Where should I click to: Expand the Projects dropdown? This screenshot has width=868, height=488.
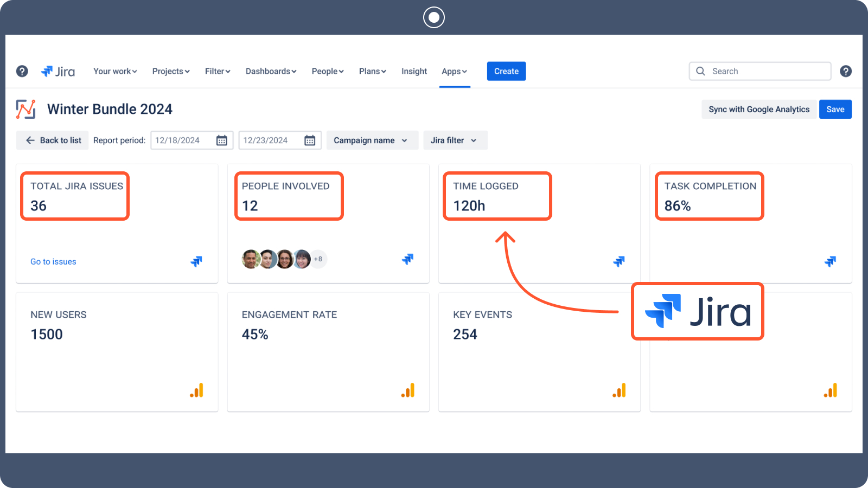click(x=171, y=71)
